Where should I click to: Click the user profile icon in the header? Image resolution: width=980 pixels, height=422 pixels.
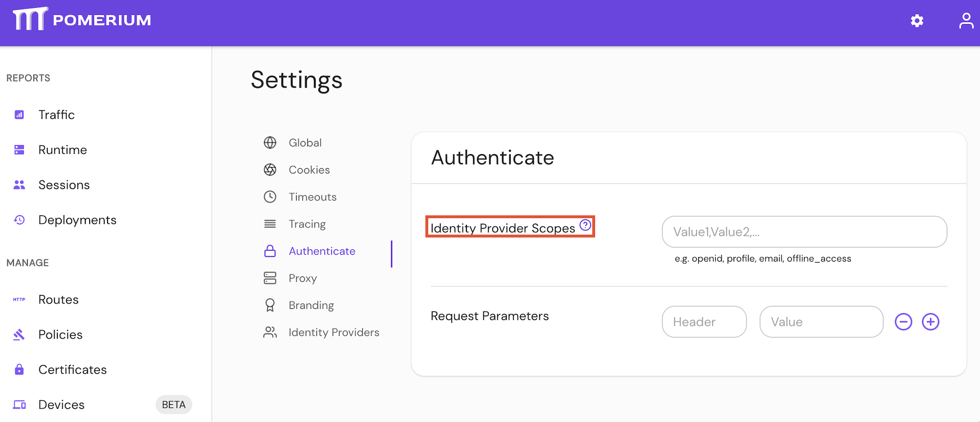tap(966, 21)
